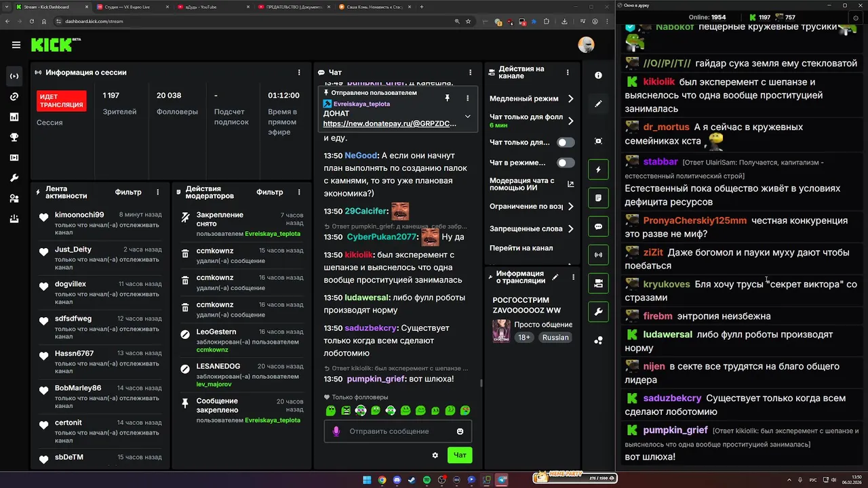Viewport: 868px width, 488px height.
Task: Open the three-dot menu of Лента активности
Action: point(158,192)
